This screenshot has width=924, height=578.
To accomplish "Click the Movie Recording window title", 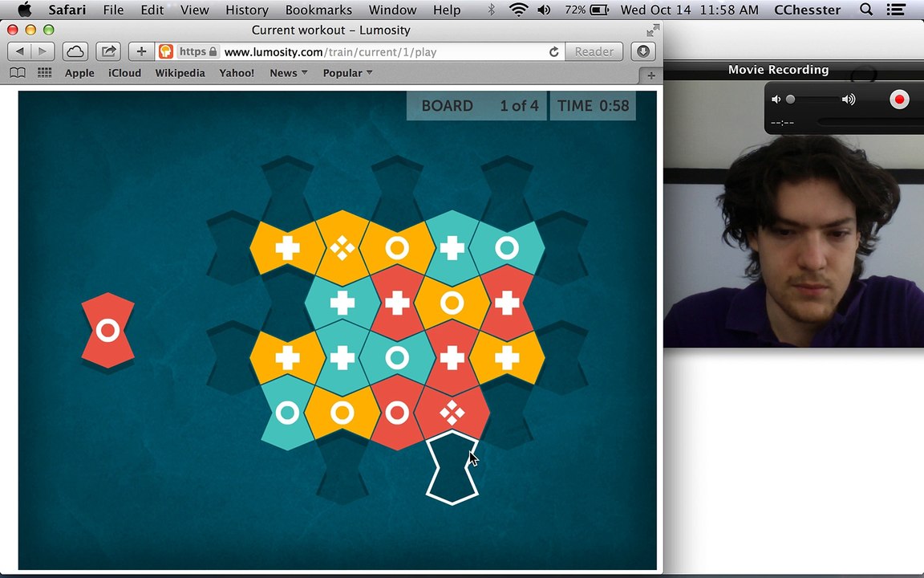I will [x=778, y=70].
